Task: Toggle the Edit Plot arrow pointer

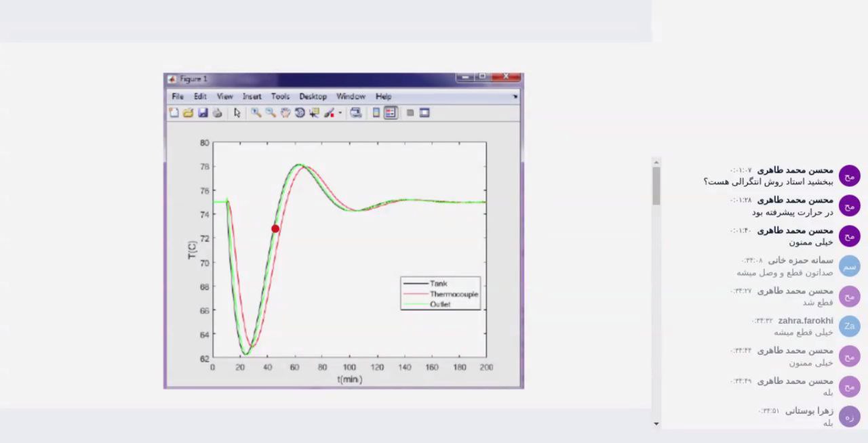Action: click(237, 113)
